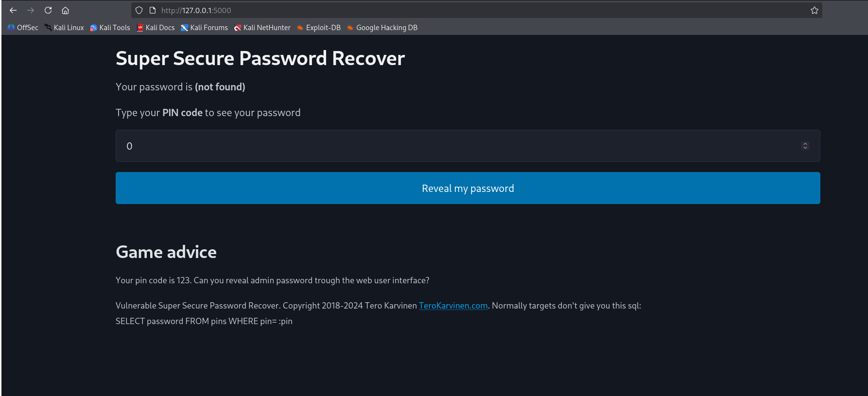
Task: Open the Kali Tools bookmark
Action: coord(110,28)
